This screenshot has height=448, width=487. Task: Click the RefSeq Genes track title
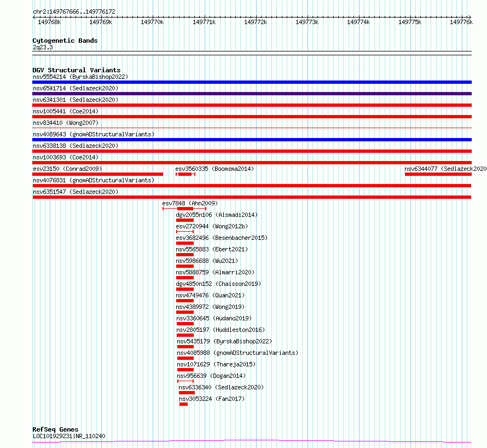[55, 429]
